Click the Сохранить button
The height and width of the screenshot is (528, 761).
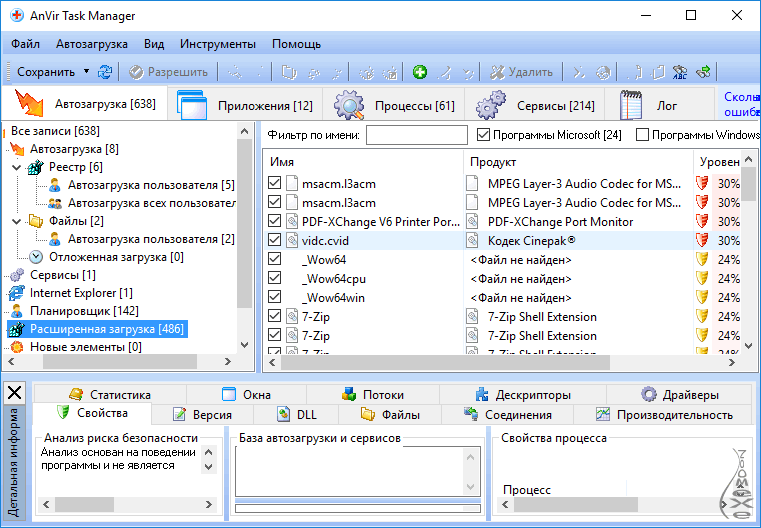click(x=46, y=72)
